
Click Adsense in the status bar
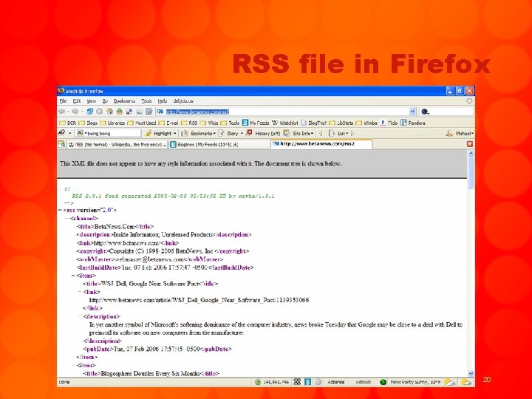point(336,382)
